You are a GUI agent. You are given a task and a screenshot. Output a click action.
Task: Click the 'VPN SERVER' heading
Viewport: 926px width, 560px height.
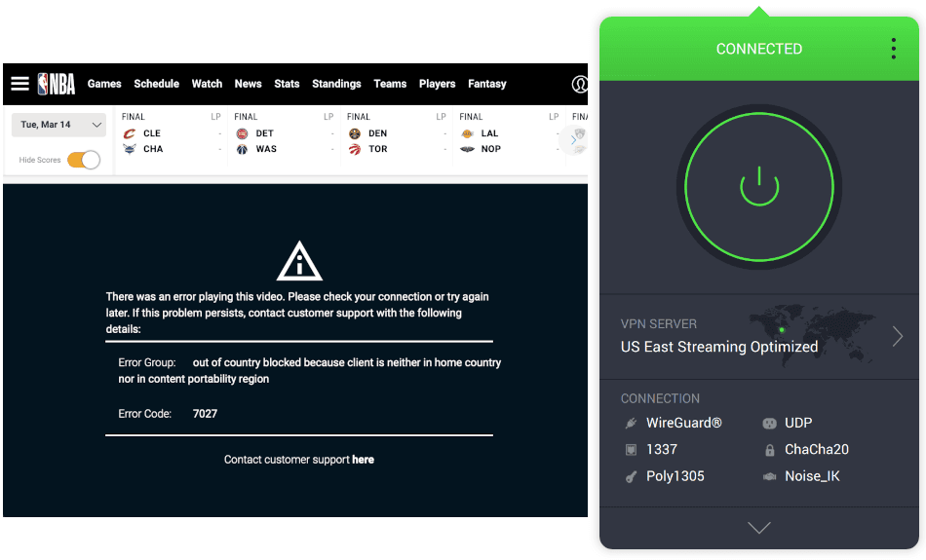(659, 324)
